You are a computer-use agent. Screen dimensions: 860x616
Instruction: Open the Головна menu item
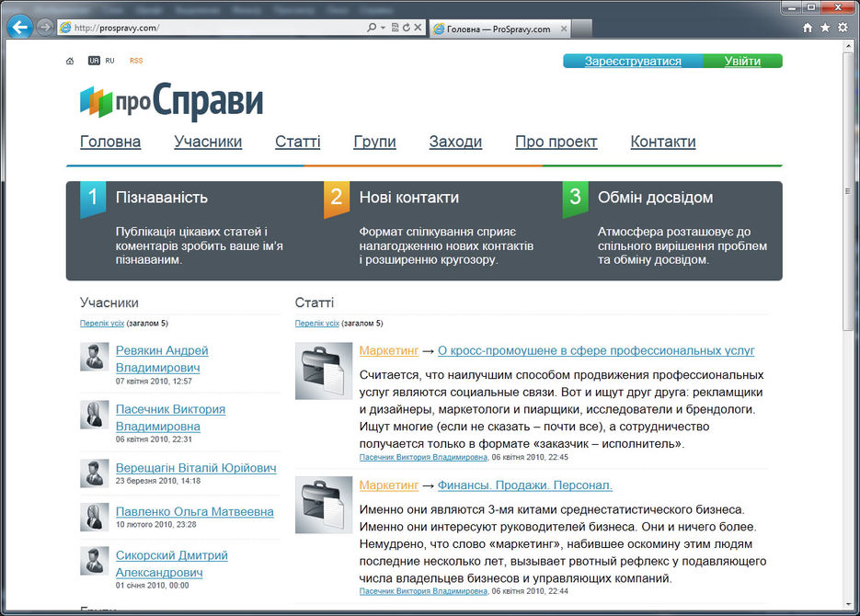(x=110, y=142)
